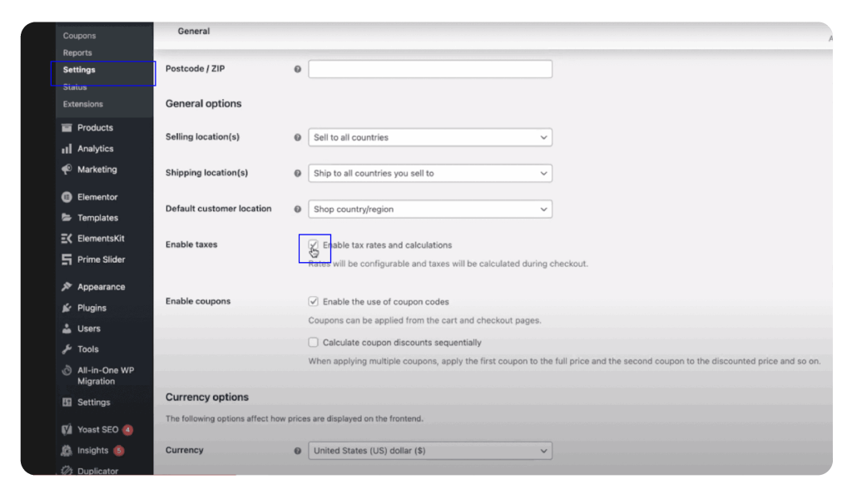This screenshot has height=504, width=852.
Task: Open Coupons in WooCommerce submenu
Action: click(79, 36)
